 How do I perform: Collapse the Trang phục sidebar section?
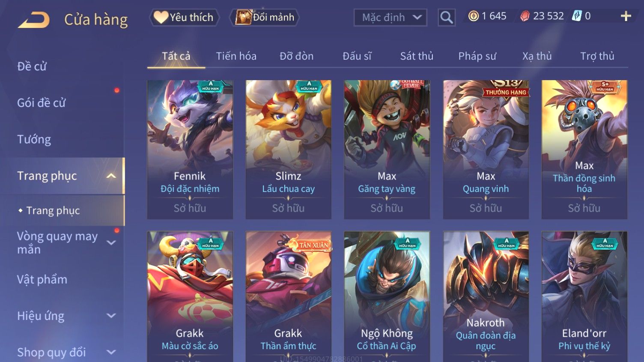pos(111,176)
